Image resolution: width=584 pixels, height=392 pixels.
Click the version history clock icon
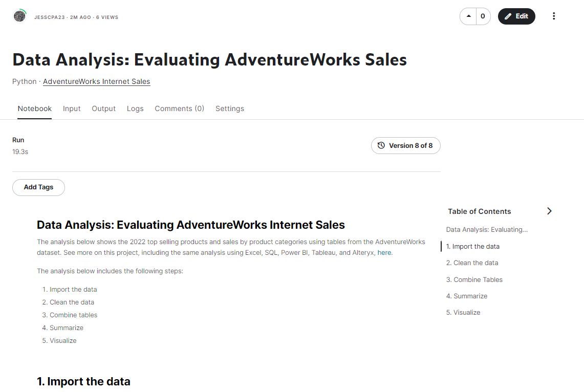[x=381, y=145]
